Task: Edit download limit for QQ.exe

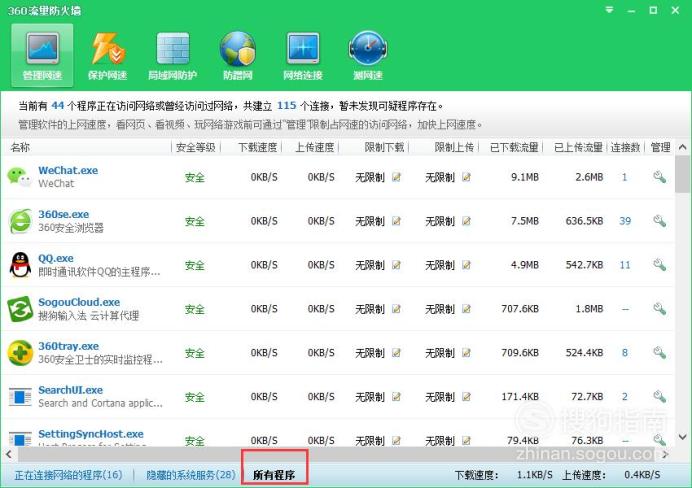Action: [396, 265]
